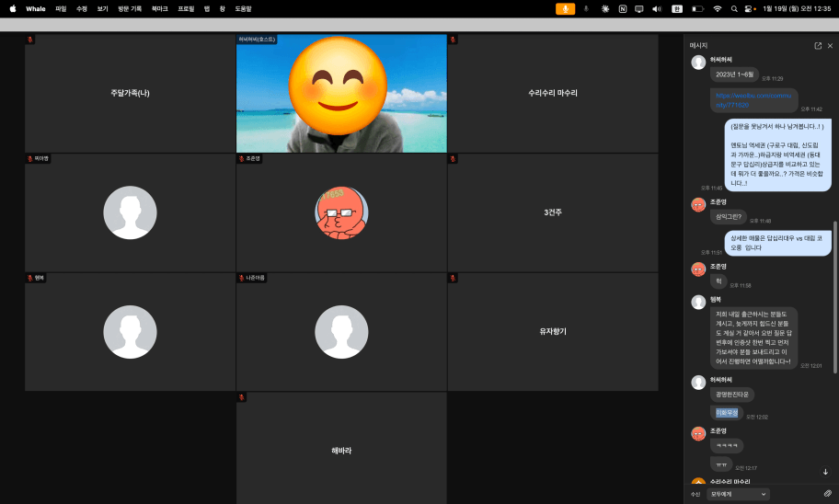Open the 도움말 menu
Viewport: 839px width, 504px height.
(x=243, y=8)
